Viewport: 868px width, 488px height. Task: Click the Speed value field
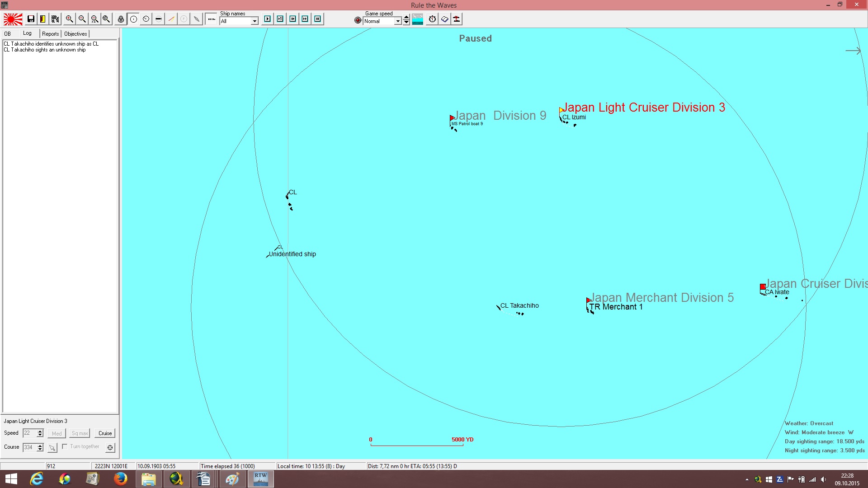coord(29,433)
